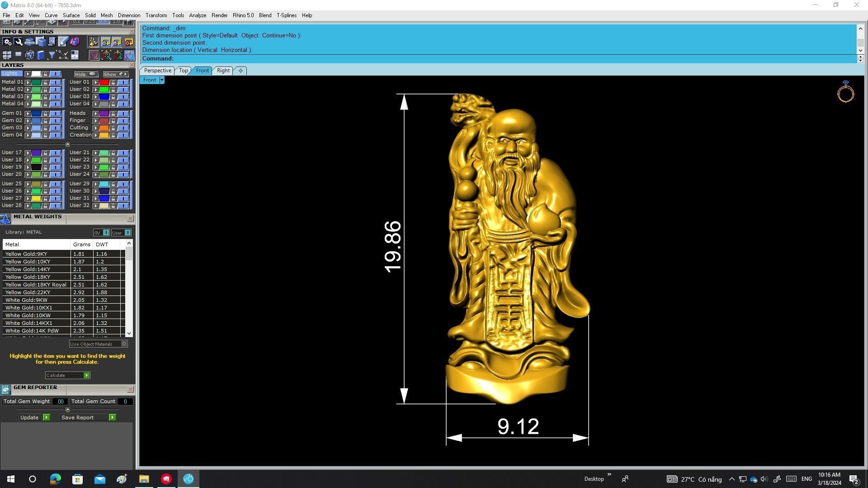Click the Command input line
Image resolution: width=868 pixels, height=488 pixels.
click(499, 59)
